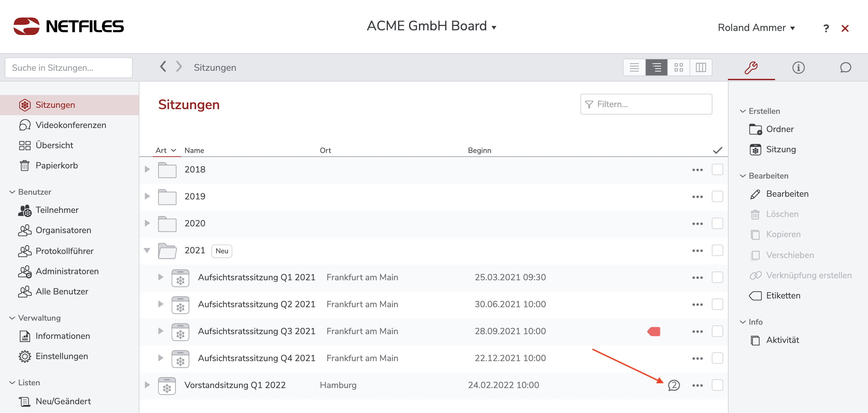Go to Teilnehmer in sidebar
This screenshot has height=413, width=868.
[x=57, y=210]
